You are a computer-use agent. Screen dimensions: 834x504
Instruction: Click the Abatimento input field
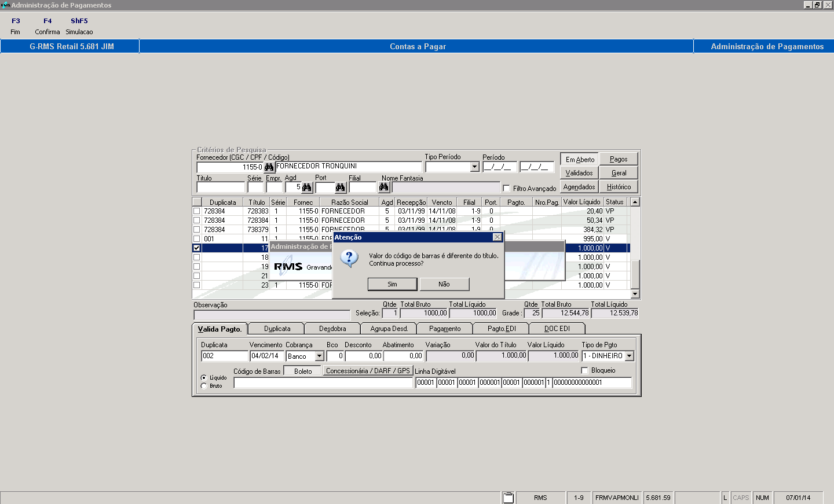(404, 356)
